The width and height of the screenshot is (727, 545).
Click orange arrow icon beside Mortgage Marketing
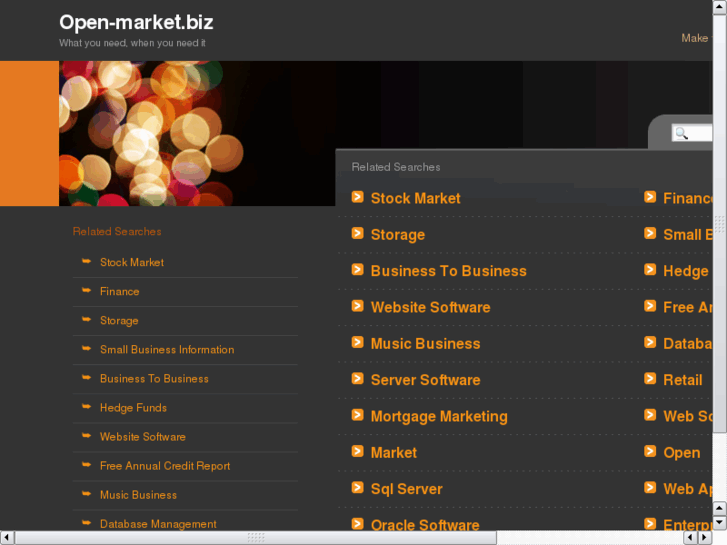coord(357,415)
